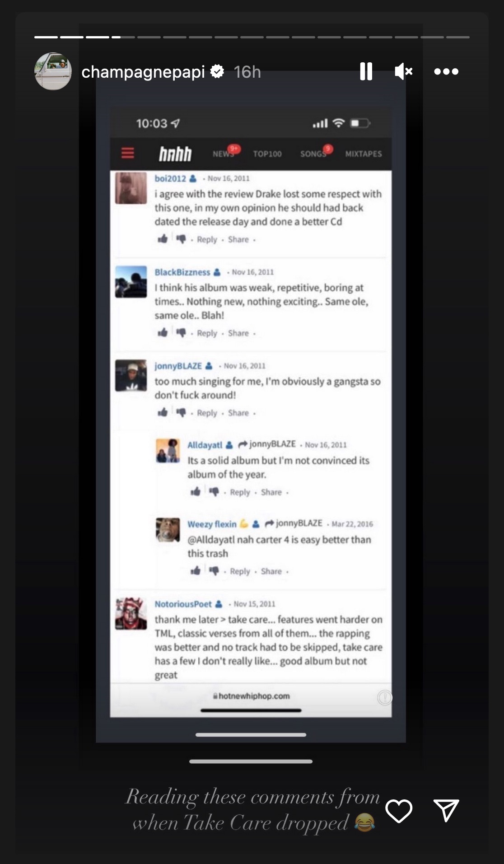This screenshot has width=504, height=864.
Task: Pause the story with the pause icon
Action: [x=366, y=71]
